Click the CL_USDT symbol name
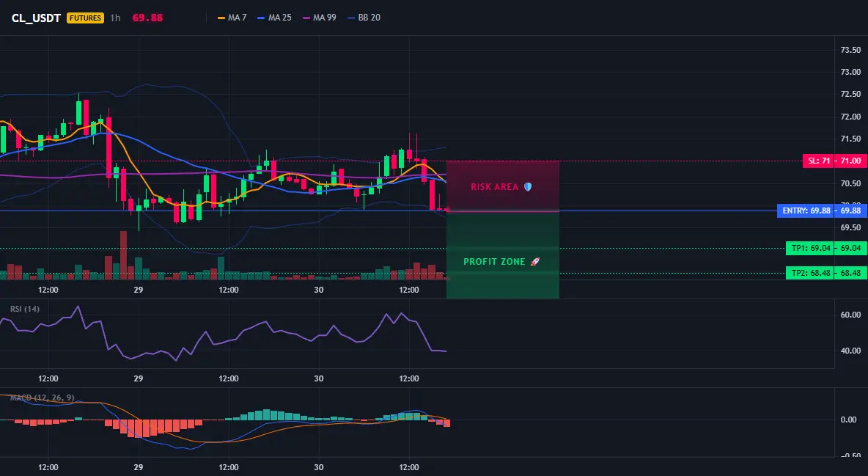 (x=36, y=18)
